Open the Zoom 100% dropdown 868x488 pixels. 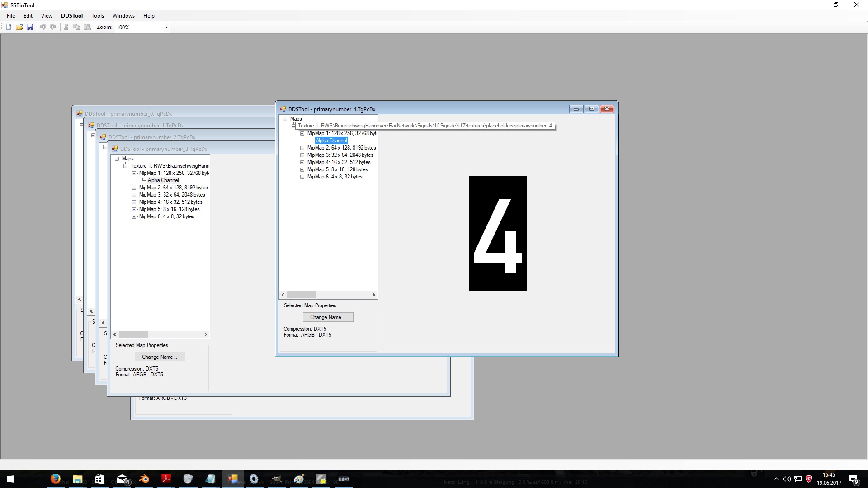point(166,28)
